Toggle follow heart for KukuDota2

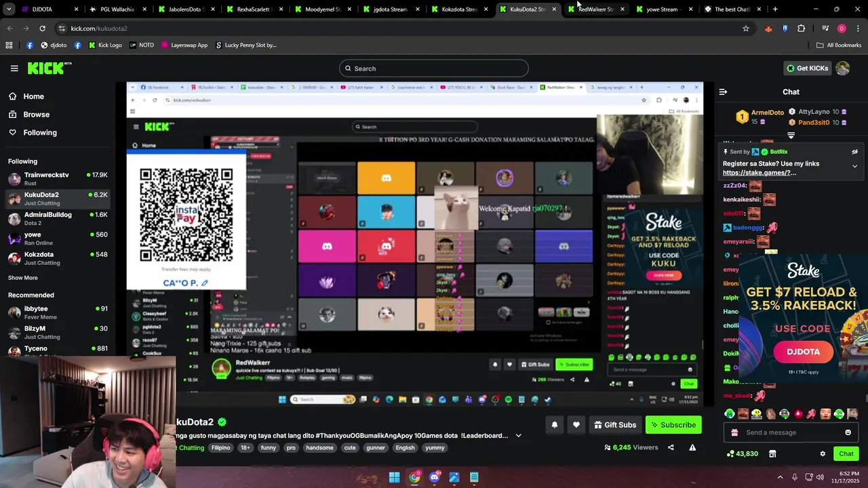(576, 425)
